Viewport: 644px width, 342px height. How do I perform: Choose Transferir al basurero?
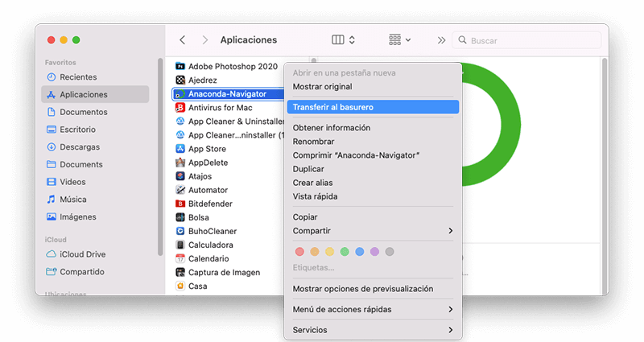(373, 107)
